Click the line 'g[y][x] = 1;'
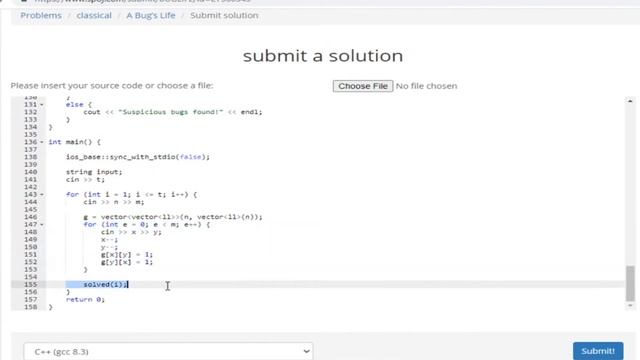 tap(127, 262)
